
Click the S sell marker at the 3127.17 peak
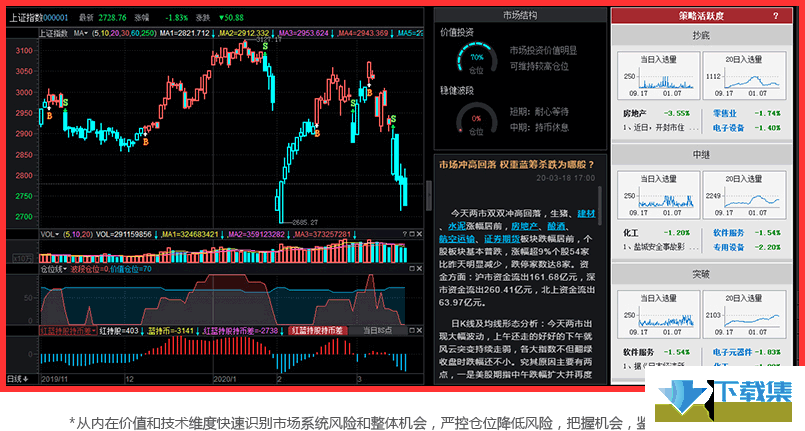(265, 46)
